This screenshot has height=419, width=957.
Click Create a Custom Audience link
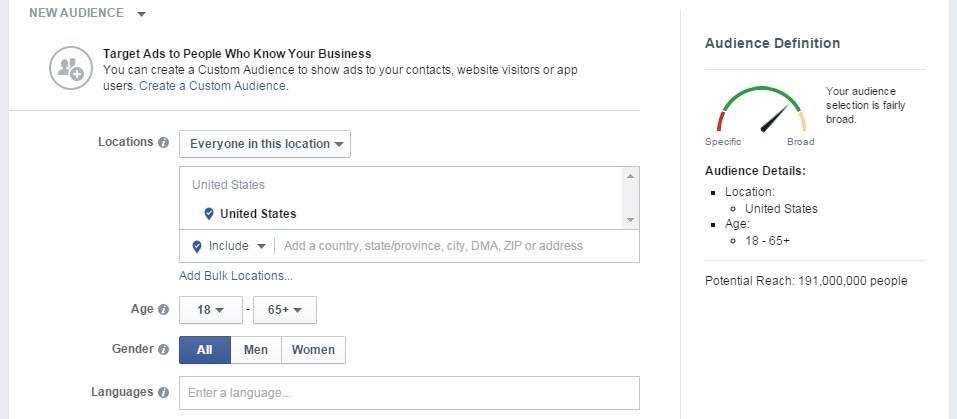pos(212,86)
